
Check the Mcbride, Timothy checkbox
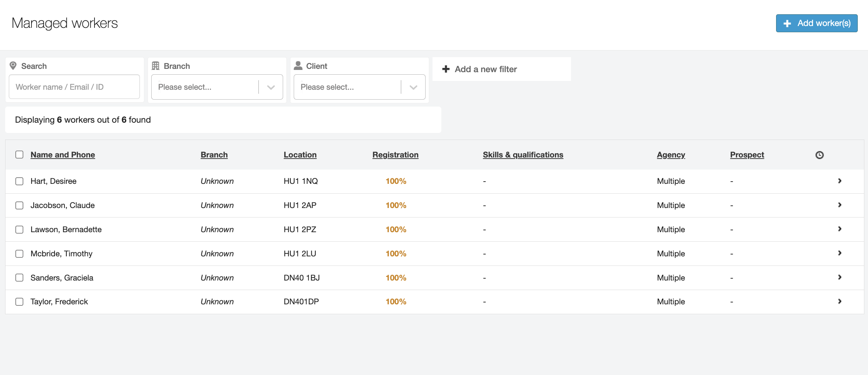[x=19, y=254]
